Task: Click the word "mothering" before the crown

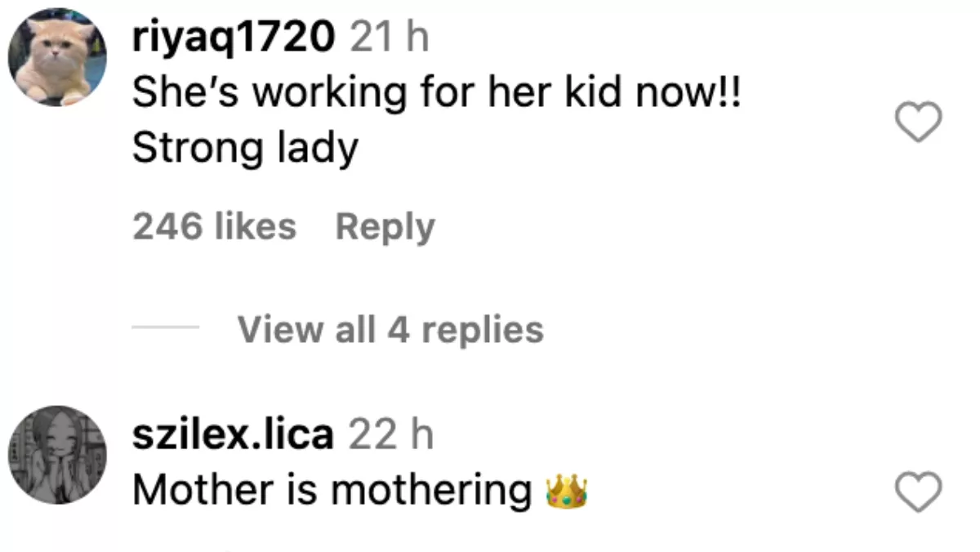Action: [x=431, y=491]
